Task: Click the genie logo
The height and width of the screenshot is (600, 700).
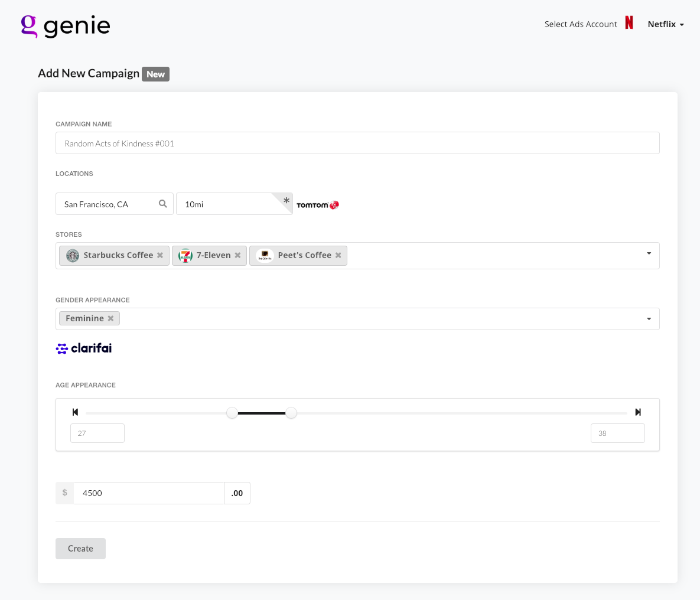Action: (x=66, y=25)
